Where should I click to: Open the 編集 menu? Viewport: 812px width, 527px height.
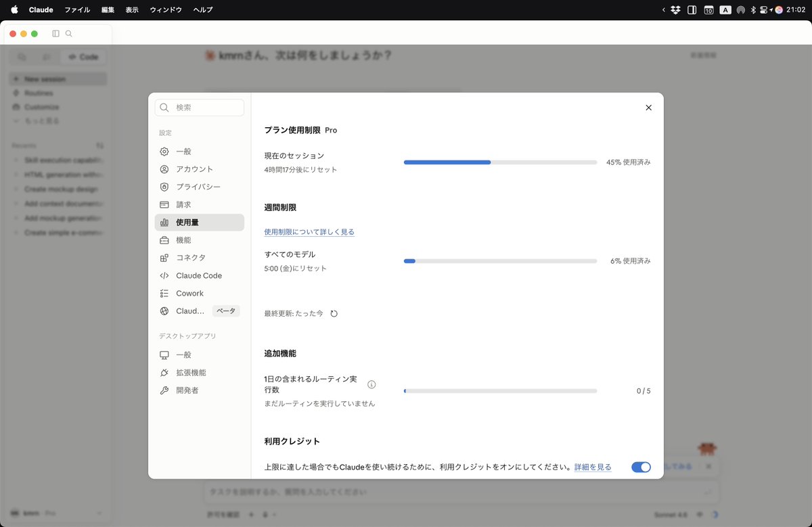[x=108, y=10]
